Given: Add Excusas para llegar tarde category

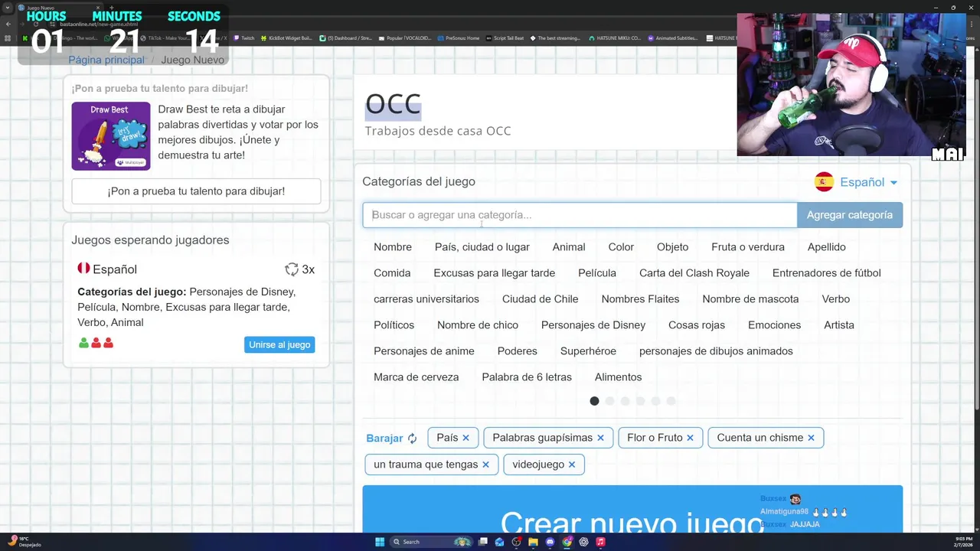Looking at the screenshot, I should pyautogui.click(x=495, y=273).
